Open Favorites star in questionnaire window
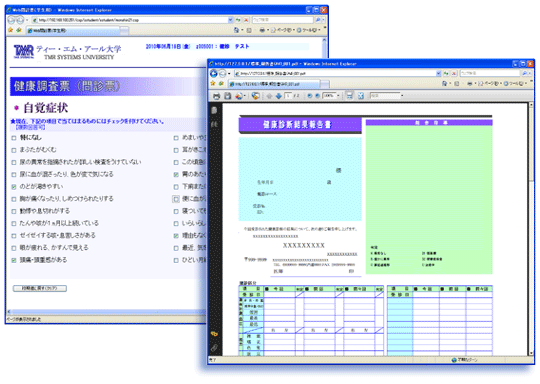The height and width of the screenshot is (384, 540). click(10, 30)
